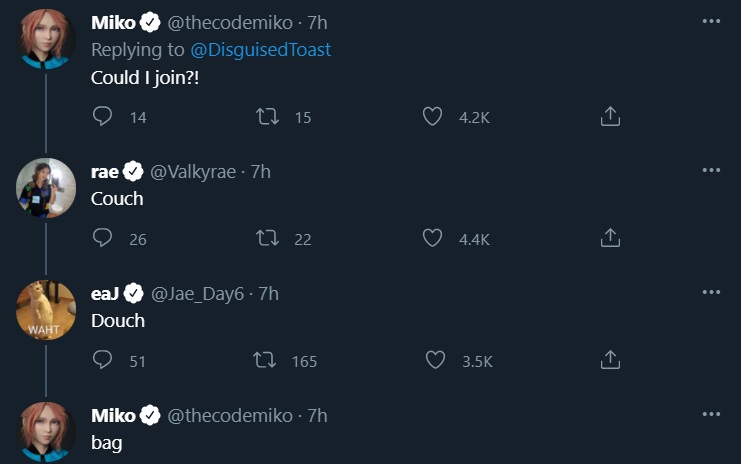
Task: Like Miko's "Could I join?!" tweet
Action: point(432,117)
